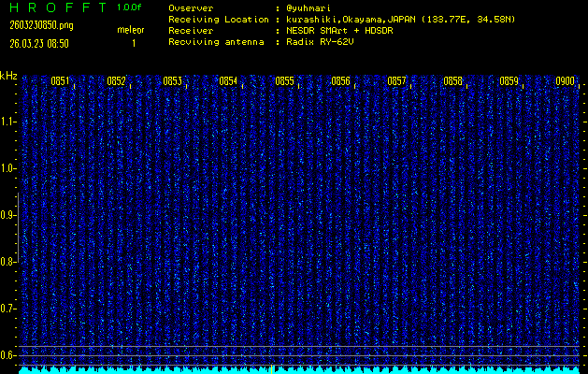
Task: Click the 26.03.23 08:50 timestamp
Action: point(37,43)
